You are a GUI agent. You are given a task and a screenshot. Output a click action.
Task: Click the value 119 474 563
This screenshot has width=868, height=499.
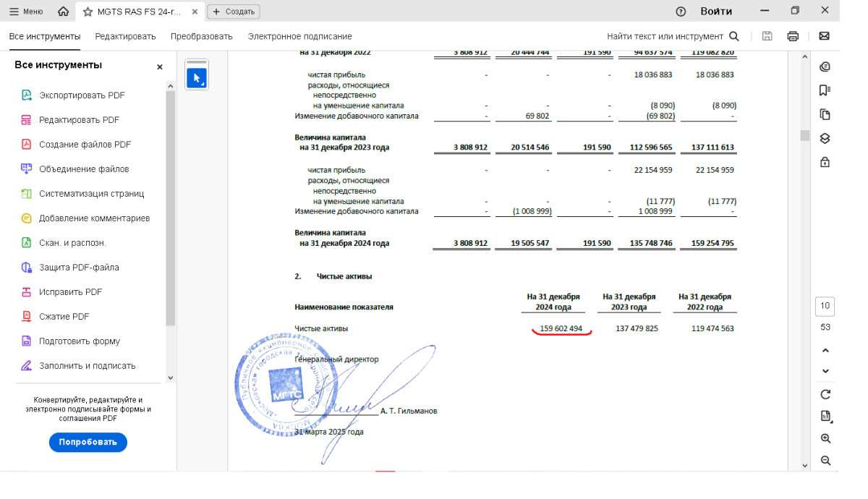712,328
